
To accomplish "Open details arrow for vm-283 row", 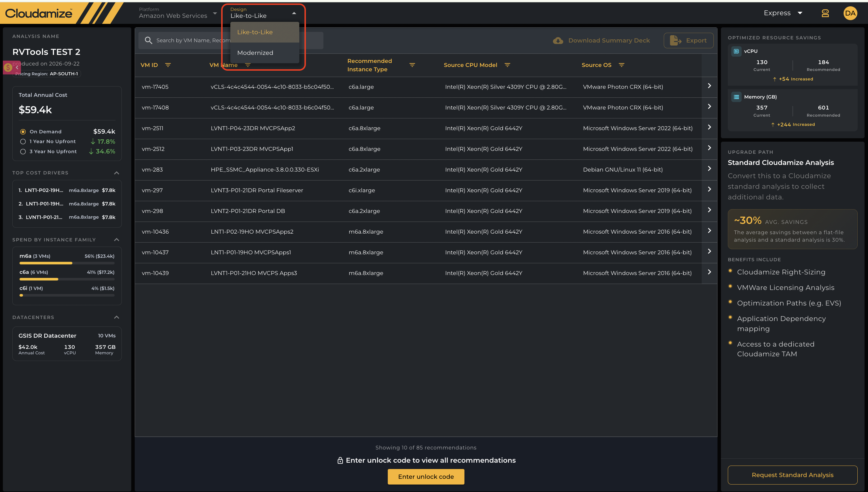I will [x=709, y=169].
